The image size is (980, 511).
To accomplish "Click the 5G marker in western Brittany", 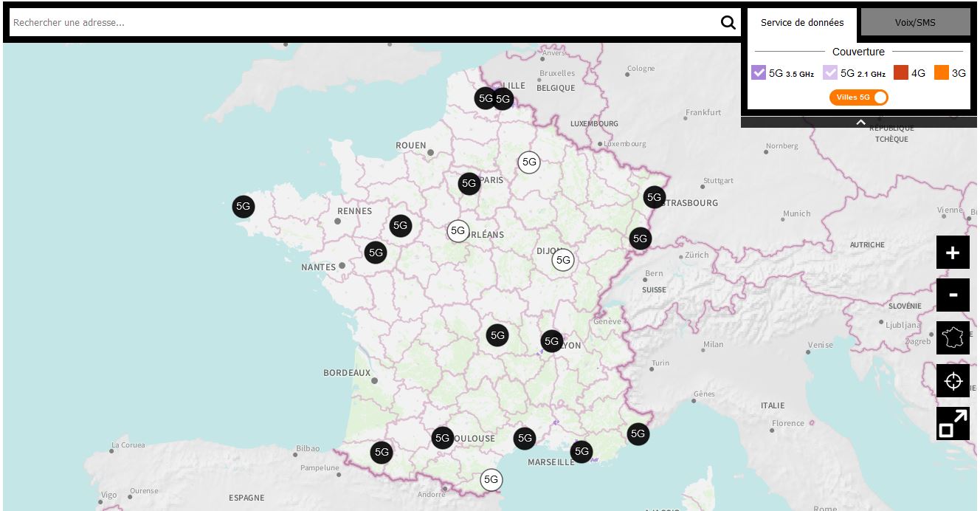I will 244,206.
